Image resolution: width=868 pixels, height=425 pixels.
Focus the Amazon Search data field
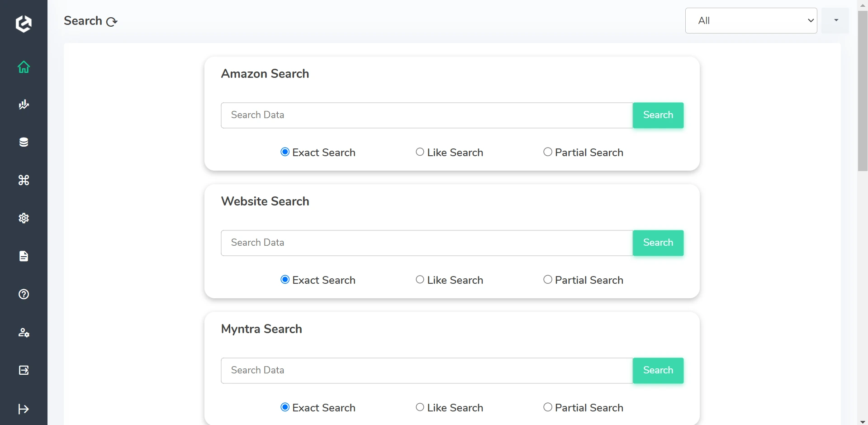pyautogui.click(x=427, y=115)
